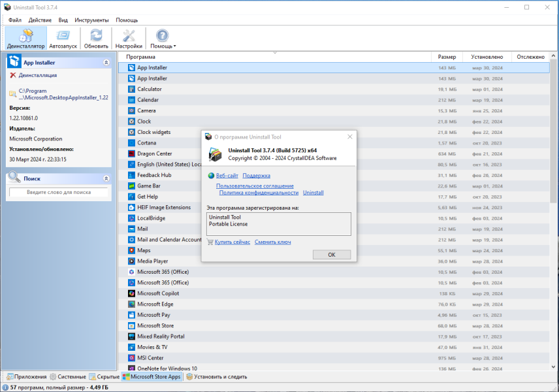This screenshot has height=392, width=559.
Task: Open the Действие menu
Action: click(40, 20)
